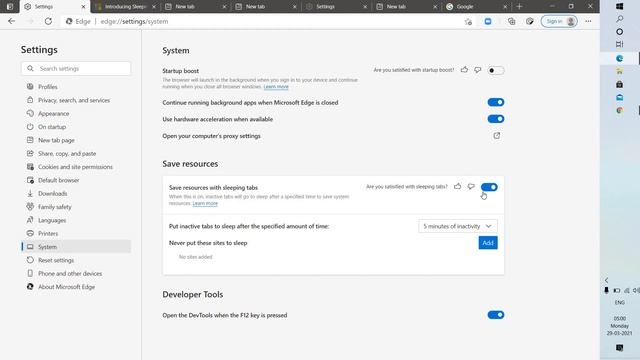640x360 pixels.
Task: Go back to the previous page
Action: click(x=11, y=21)
